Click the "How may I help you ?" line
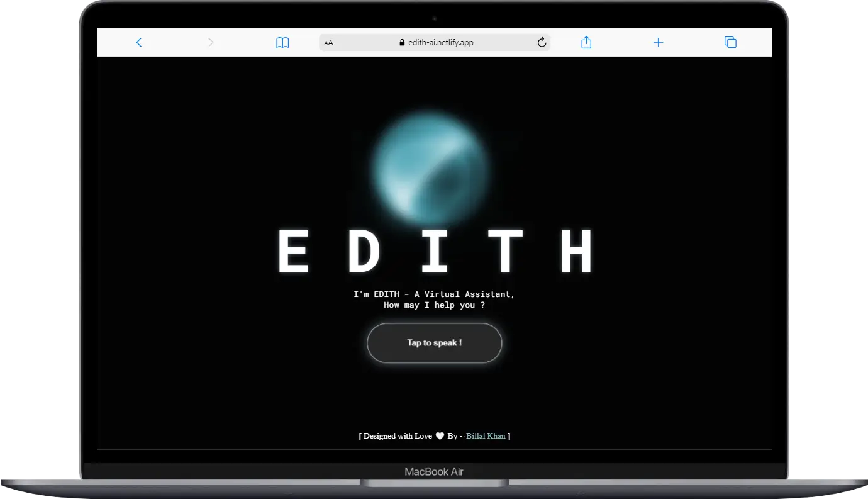 tap(434, 305)
